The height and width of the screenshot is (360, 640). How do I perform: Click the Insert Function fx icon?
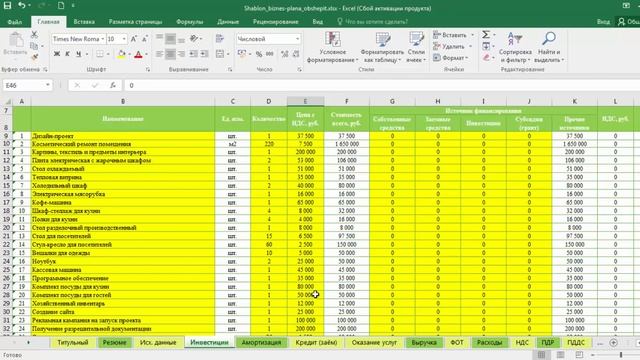(x=113, y=85)
